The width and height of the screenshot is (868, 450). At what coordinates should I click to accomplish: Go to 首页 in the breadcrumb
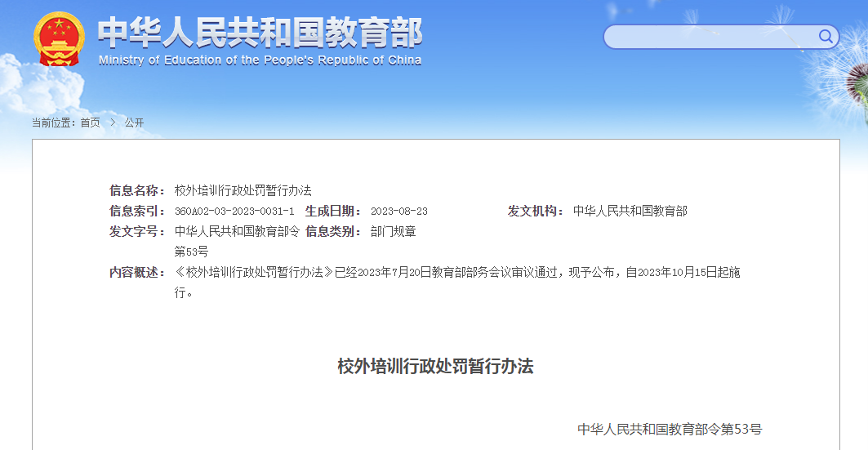click(90, 123)
